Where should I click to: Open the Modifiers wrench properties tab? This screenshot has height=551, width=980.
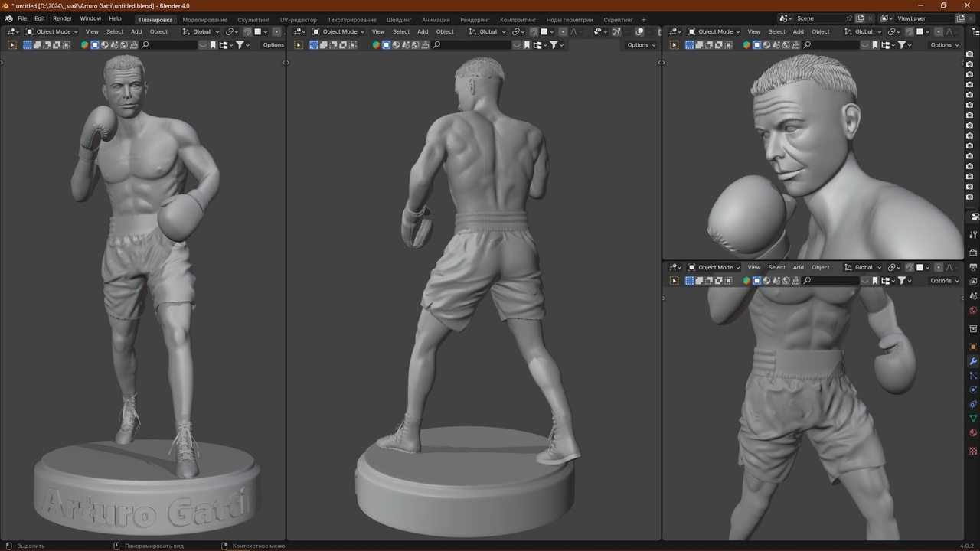pos(973,360)
